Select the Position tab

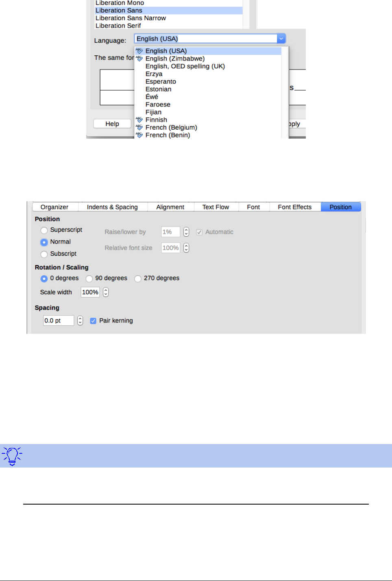(341, 207)
